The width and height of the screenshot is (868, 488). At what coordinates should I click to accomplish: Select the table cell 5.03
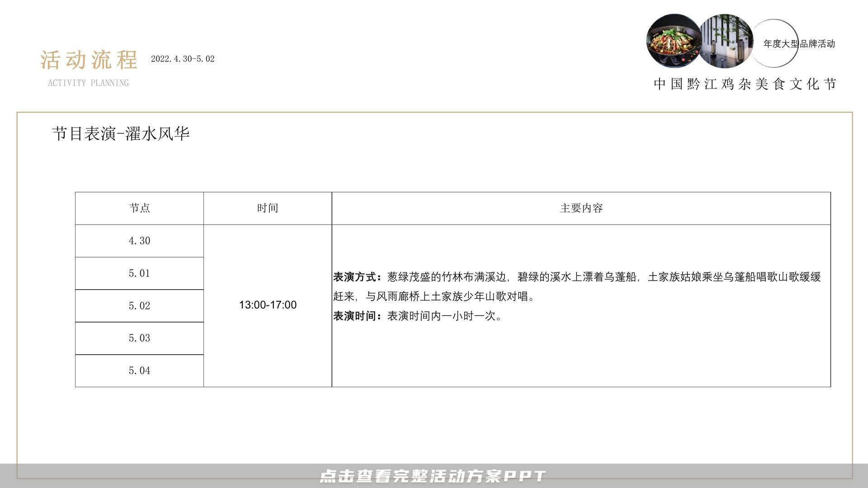[139, 338]
